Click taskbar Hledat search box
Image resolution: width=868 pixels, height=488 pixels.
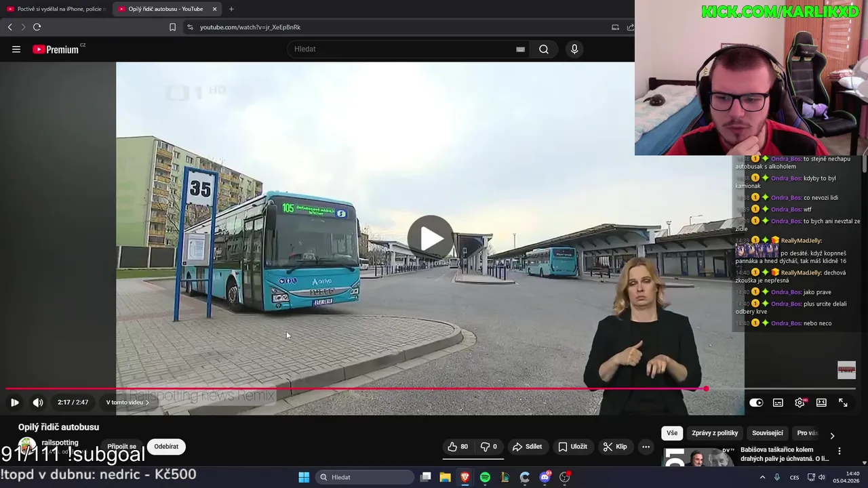click(x=365, y=477)
